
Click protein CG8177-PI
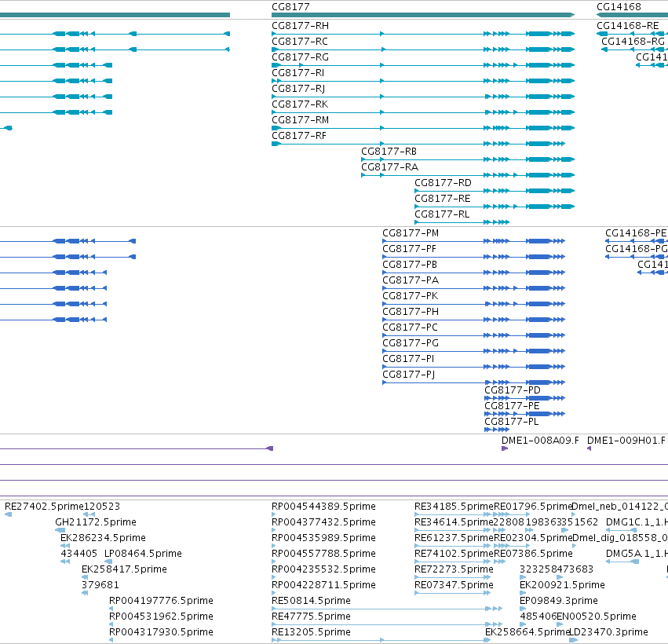pos(408,359)
